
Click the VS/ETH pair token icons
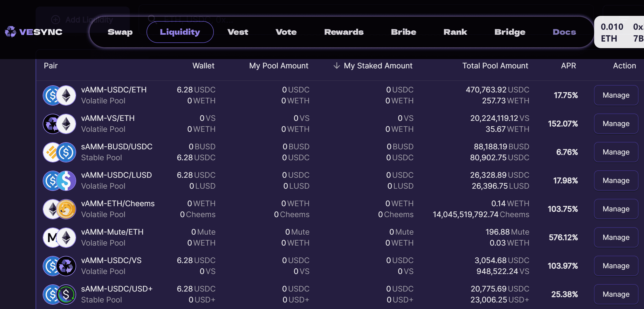coord(59,124)
